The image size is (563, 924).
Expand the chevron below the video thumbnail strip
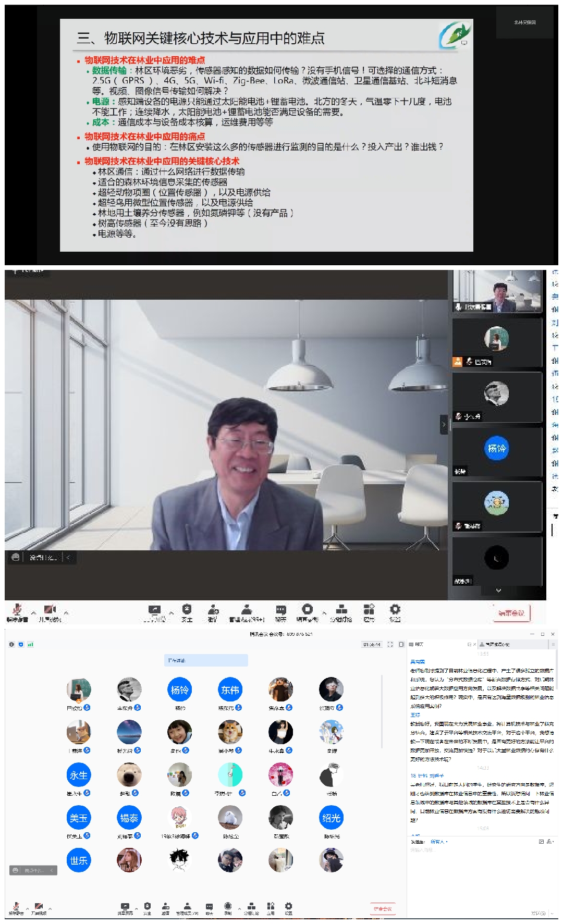[498, 590]
